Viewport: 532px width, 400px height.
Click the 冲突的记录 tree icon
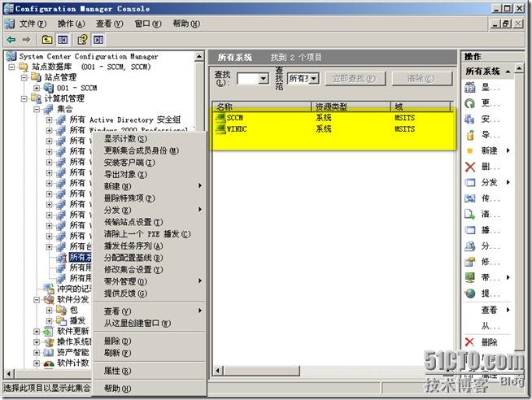click(49, 289)
